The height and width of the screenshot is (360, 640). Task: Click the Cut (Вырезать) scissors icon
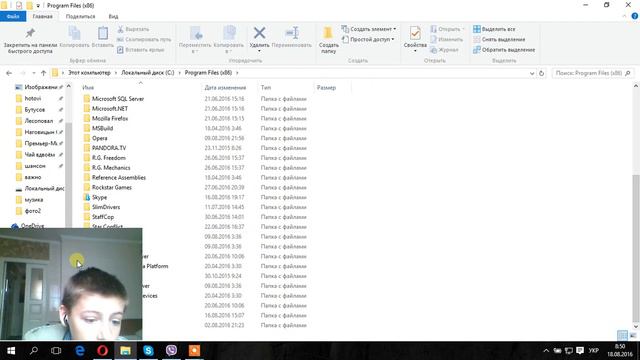[x=120, y=29]
